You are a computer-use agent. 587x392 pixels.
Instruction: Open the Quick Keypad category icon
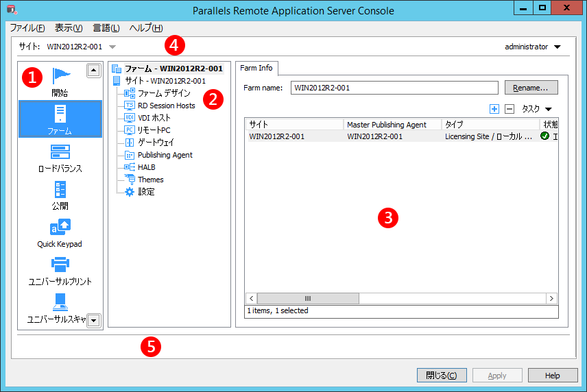[60, 227]
